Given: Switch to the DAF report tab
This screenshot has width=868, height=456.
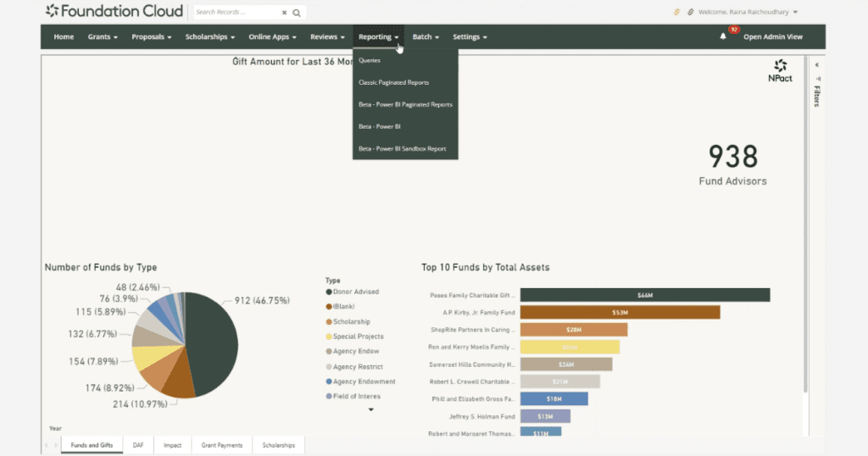Looking at the screenshot, I should click(138, 445).
